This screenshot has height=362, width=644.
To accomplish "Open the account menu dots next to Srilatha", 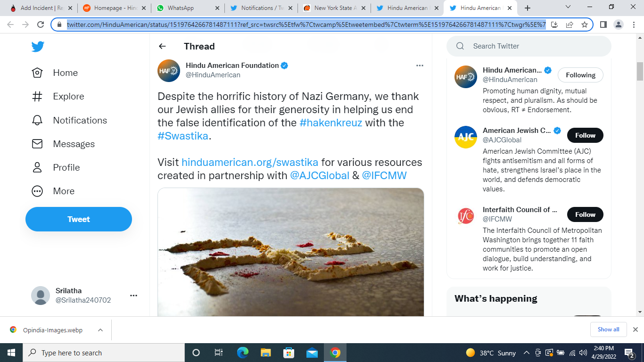I will pos(133,296).
